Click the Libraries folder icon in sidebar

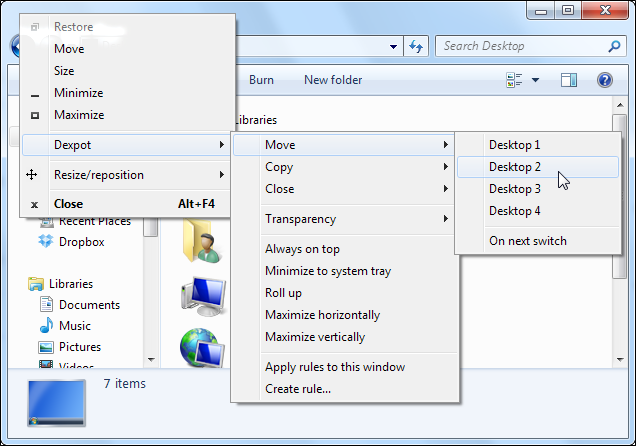click(x=36, y=284)
